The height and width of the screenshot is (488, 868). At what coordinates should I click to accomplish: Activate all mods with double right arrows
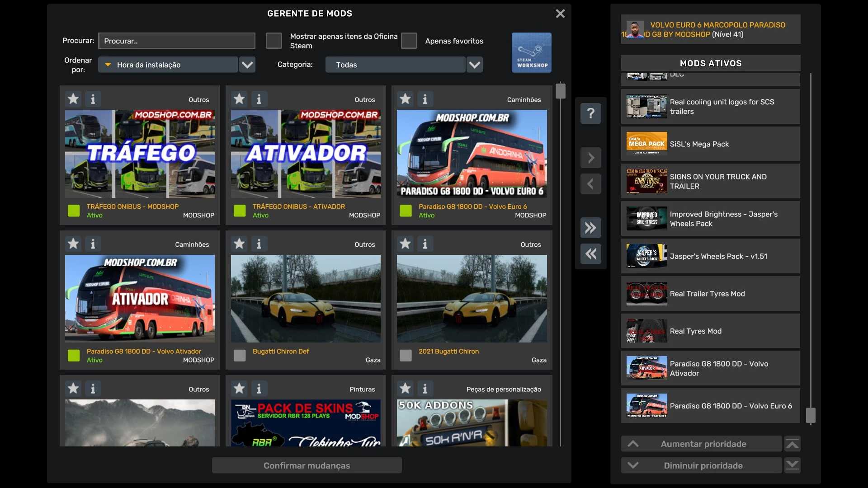coord(590,227)
